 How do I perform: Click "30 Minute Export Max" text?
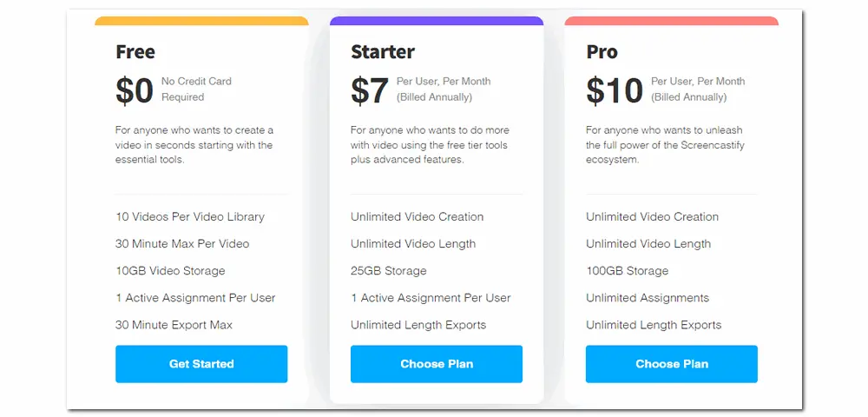(174, 325)
